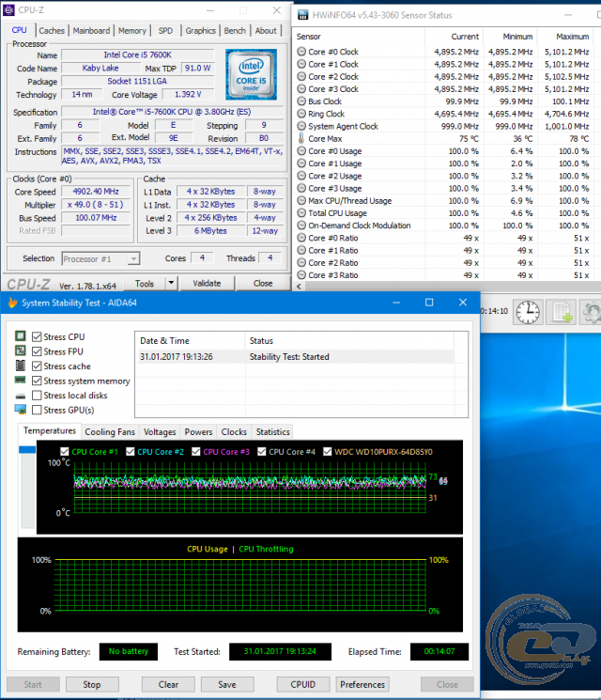Screen dimensions: 601x700
Task: Click the Core Max thermometer icon
Action: coord(301,138)
